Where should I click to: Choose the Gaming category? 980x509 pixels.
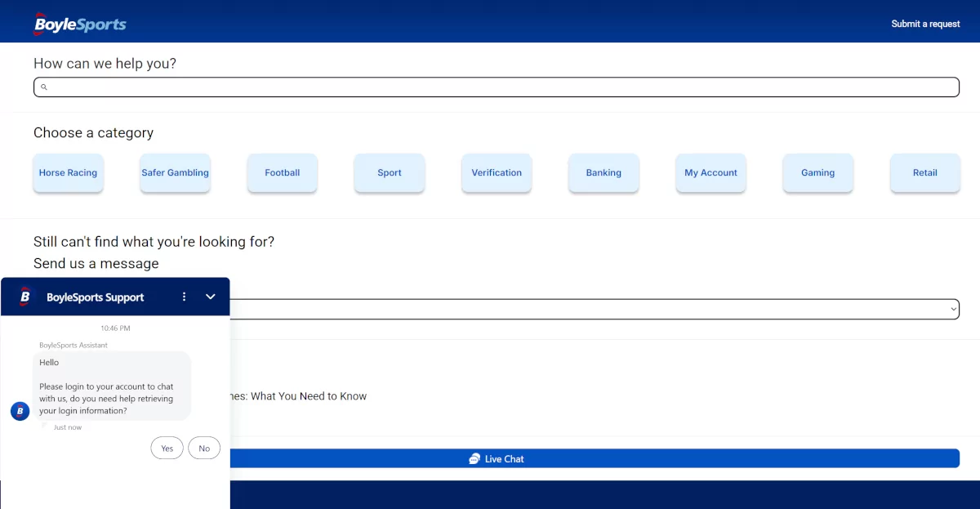pos(817,173)
